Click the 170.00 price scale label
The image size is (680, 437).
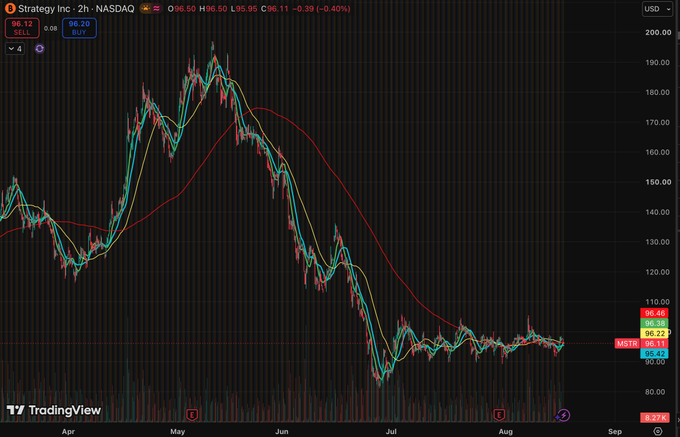pyautogui.click(x=659, y=122)
